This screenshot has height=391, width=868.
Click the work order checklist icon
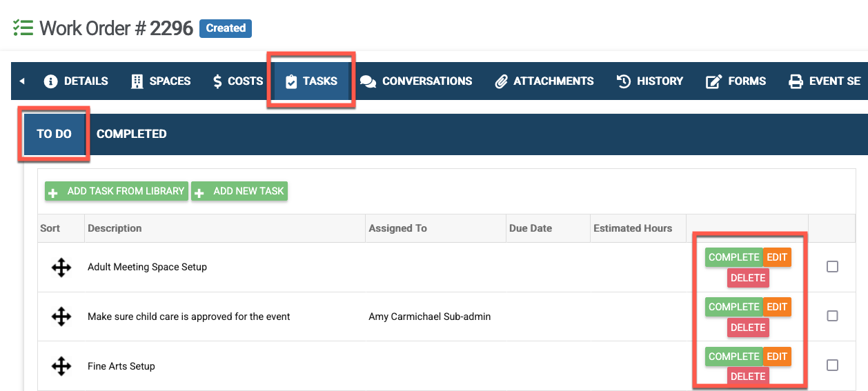click(x=23, y=28)
